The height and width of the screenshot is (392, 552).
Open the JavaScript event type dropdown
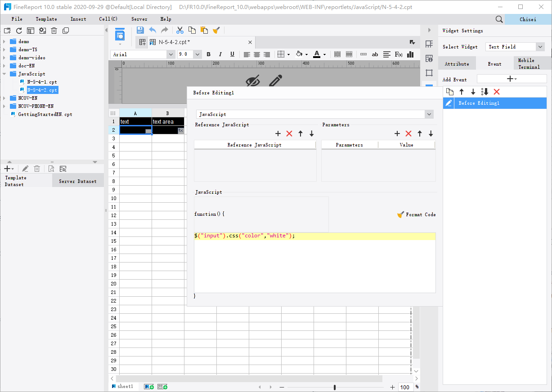click(429, 115)
